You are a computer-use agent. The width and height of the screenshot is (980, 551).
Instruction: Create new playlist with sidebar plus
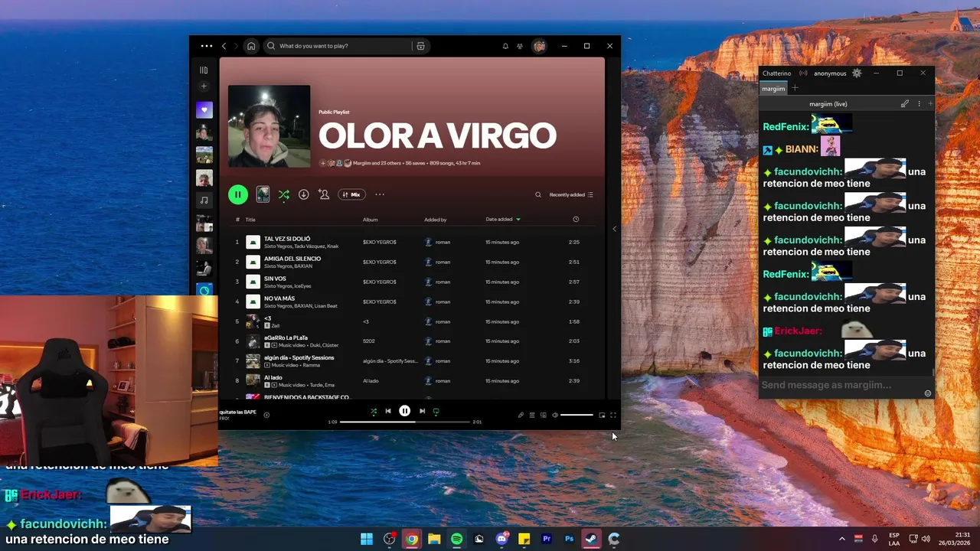pos(204,86)
